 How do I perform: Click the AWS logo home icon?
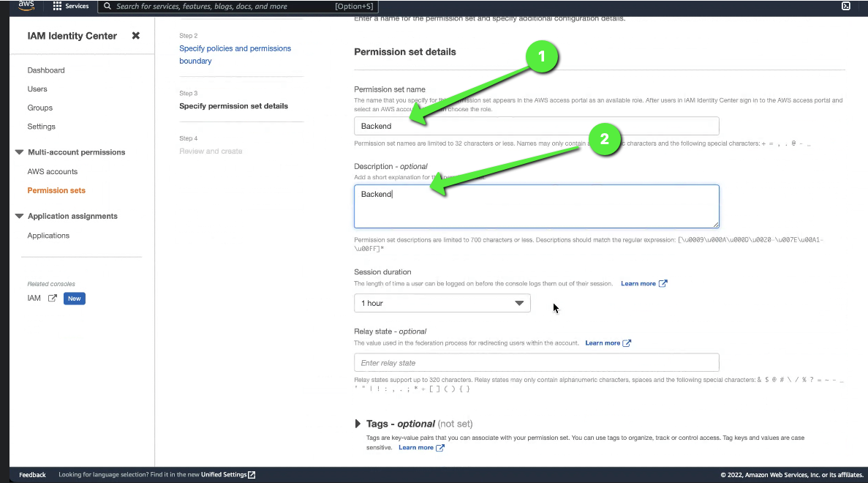(26, 6)
